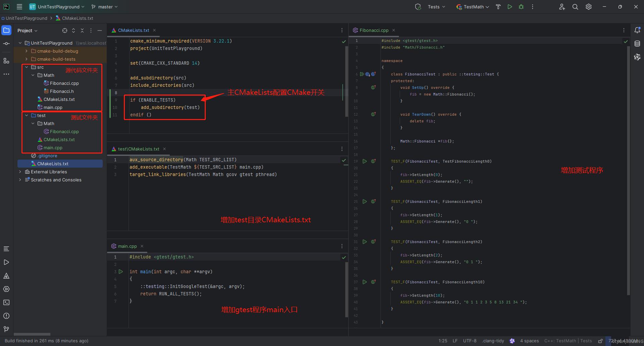The image size is (644, 346).
Task: Click the 4 spaces indent widget
Action: (529, 341)
